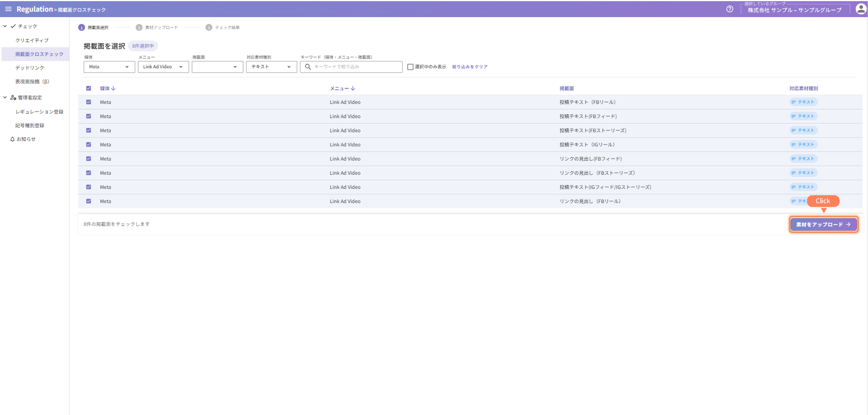Open レギュレーション登録 in sidebar
This screenshot has width=868, height=415.
pyautogui.click(x=39, y=112)
